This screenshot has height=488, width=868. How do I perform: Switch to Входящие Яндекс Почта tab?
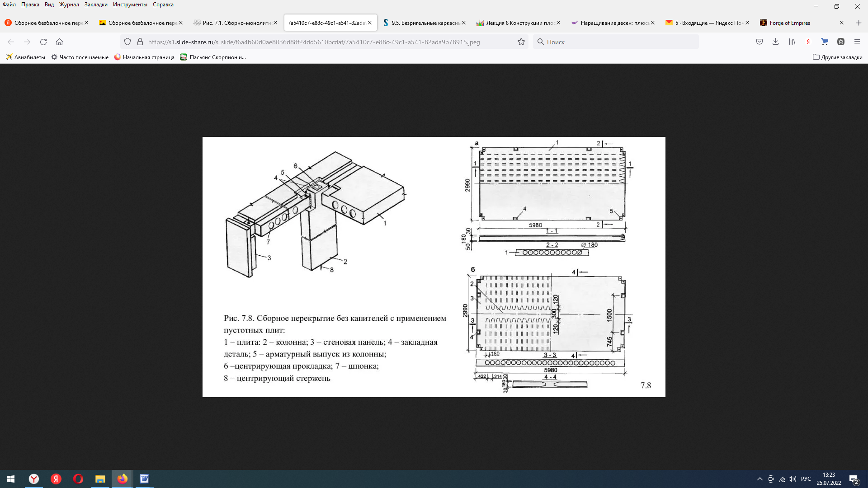tap(708, 23)
